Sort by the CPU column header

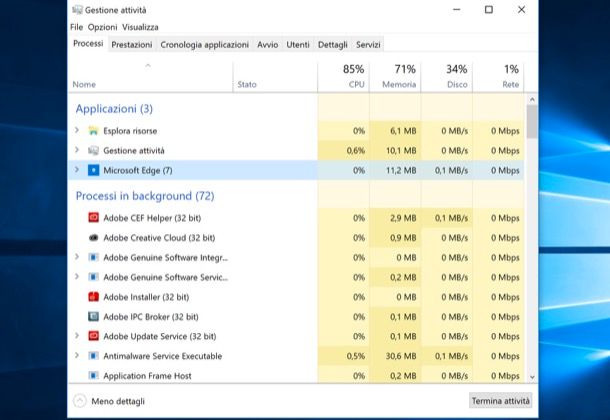343,77
